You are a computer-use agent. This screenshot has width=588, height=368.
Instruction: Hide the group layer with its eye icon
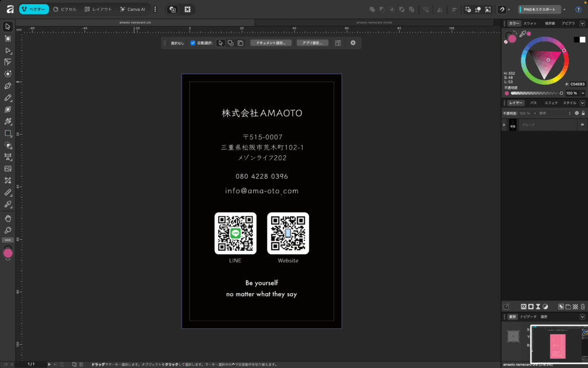click(582, 125)
